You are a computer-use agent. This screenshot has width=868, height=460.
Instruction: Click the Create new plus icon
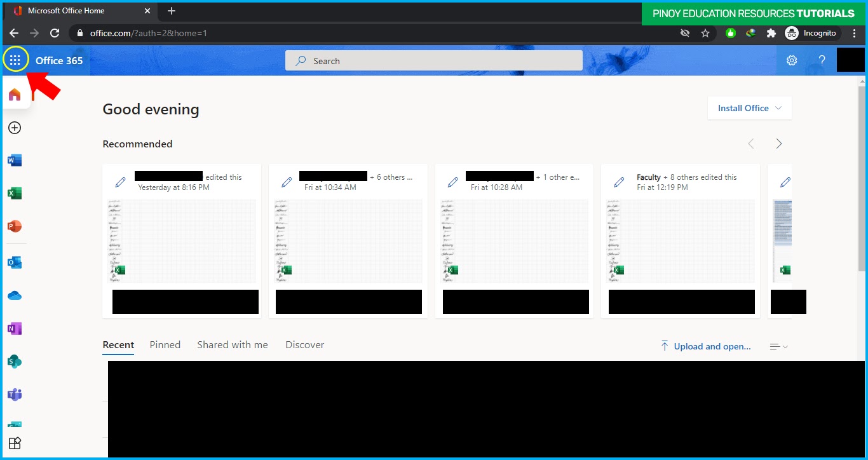(15, 128)
